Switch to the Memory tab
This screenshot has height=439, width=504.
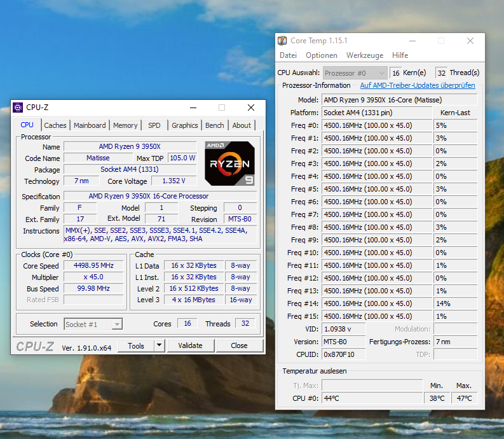[x=125, y=125]
